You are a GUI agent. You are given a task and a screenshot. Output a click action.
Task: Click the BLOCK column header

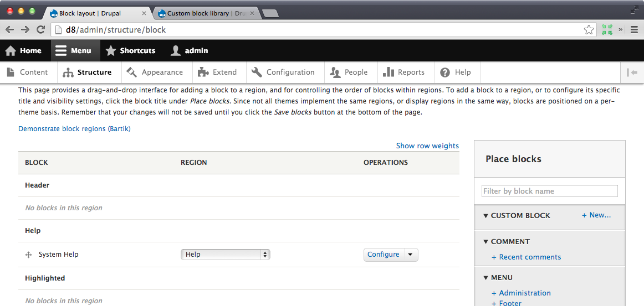tap(37, 163)
